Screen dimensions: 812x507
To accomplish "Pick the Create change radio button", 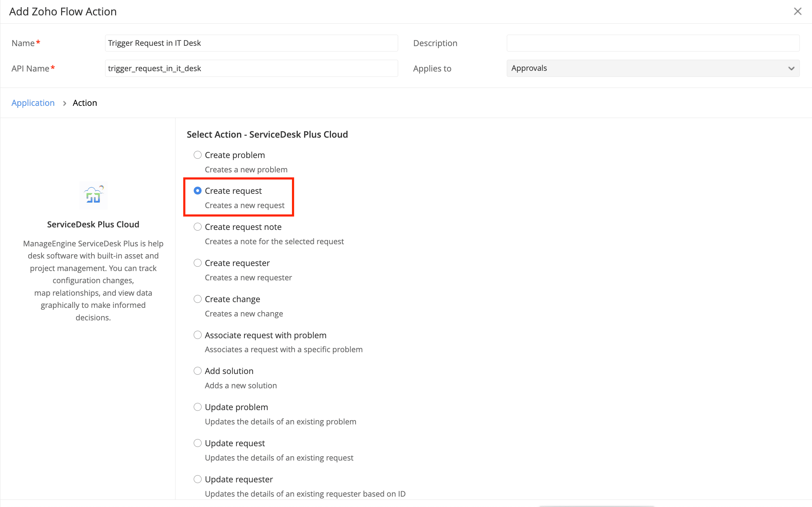I will click(x=198, y=299).
